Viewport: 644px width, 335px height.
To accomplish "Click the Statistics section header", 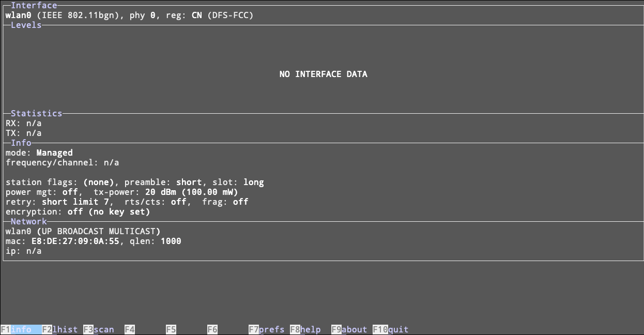I will (36, 113).
